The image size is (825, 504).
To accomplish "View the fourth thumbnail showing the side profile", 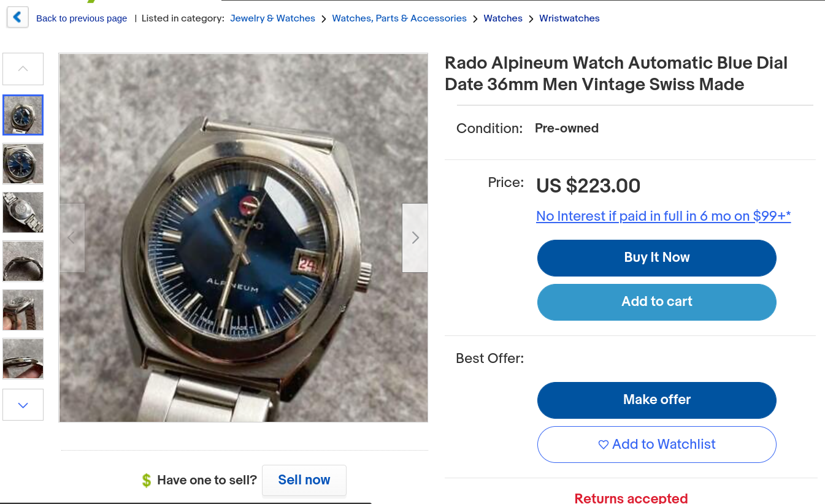I will click(x=23, y=261).
